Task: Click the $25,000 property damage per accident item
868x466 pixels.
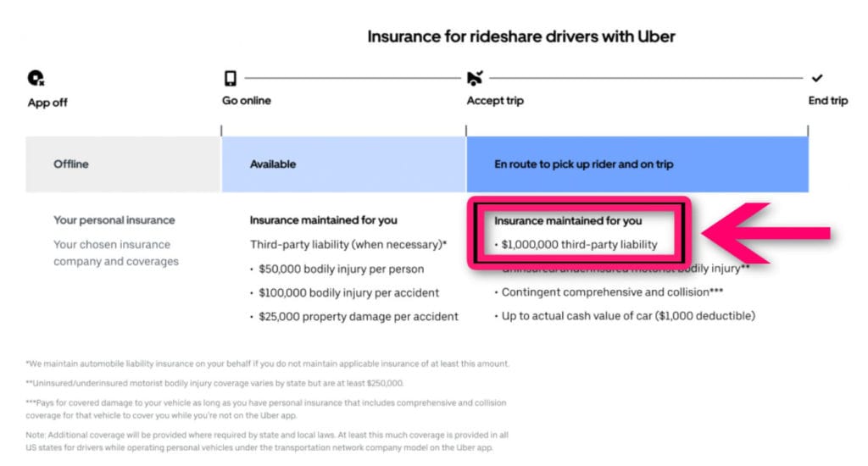Action: (354, 317)
